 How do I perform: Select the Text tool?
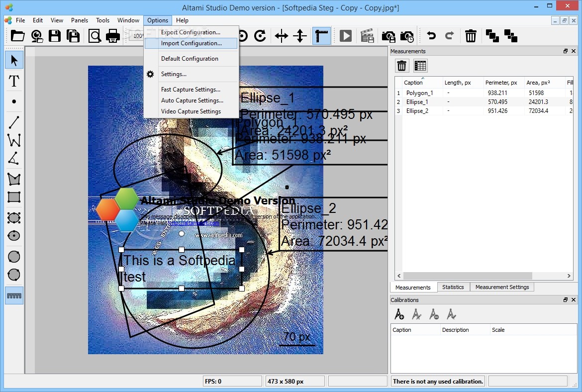tap(14, 81)
